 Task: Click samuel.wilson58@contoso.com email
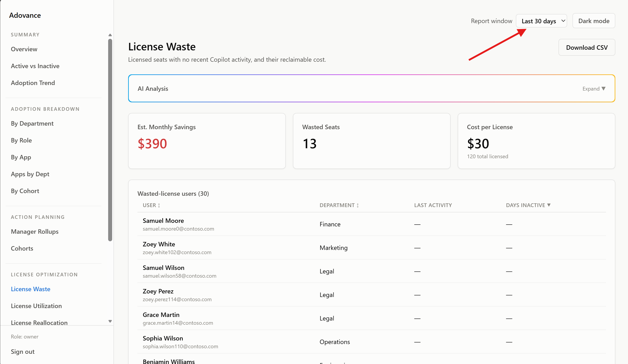pyautogui.click(x=179, y=276)
